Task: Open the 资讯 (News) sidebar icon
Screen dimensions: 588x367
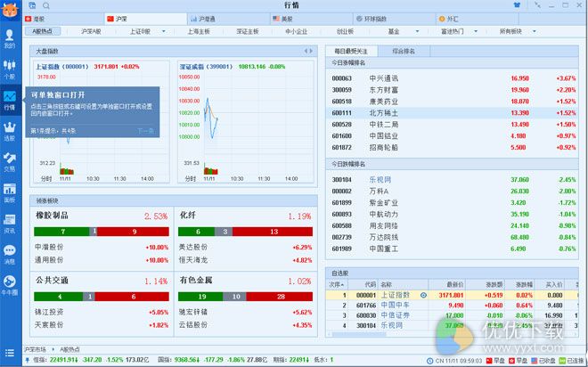Action: (x=10, y=224)
